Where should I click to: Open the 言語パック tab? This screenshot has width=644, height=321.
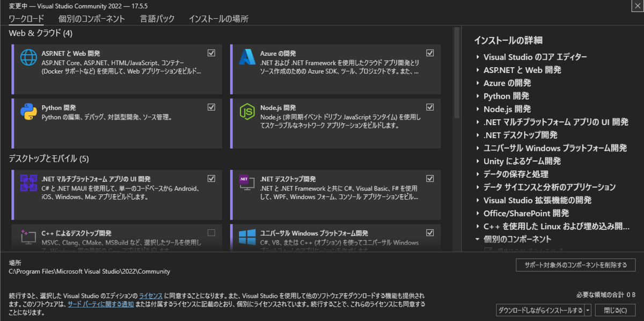pyautogui.click(x=157, y=19)
